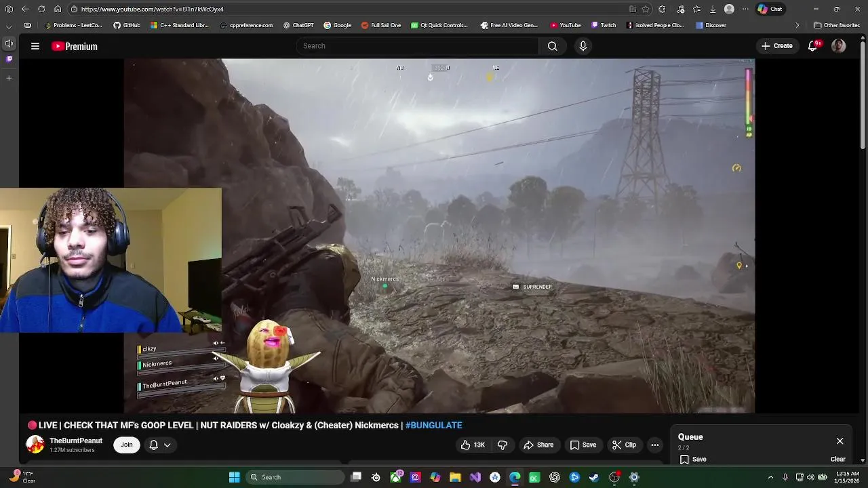Open Qt Quick Controls bookmark
The height and width of the screenshot is (488, 868).
tap(440, 25)
